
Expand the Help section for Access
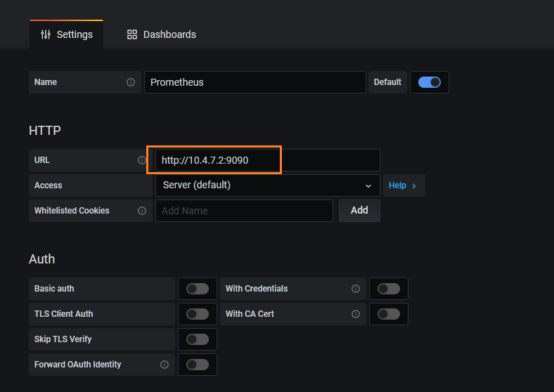click(x=403, y=185)
